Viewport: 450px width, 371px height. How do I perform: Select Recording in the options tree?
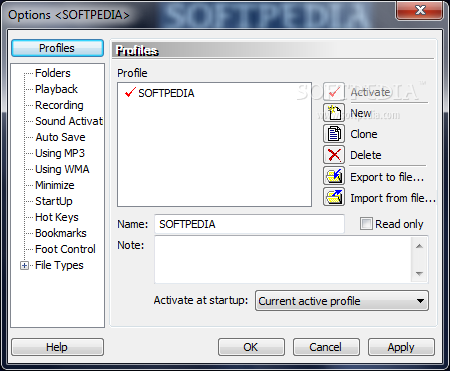(59, 105)
